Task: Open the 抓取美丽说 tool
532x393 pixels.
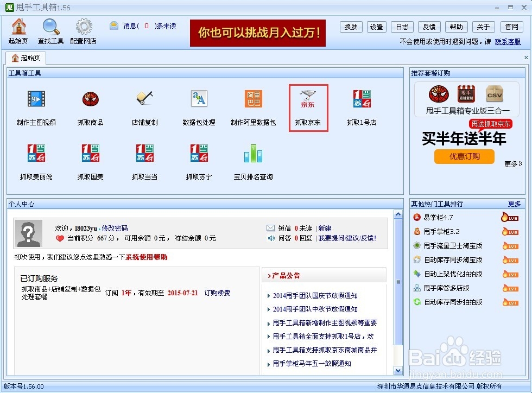Action: (x=36, y=162)
